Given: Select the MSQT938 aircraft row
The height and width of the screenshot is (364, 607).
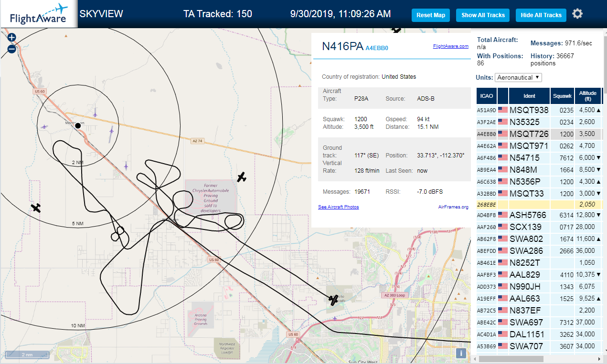Looking at the screenshot, I should click(x=539, y=110).
